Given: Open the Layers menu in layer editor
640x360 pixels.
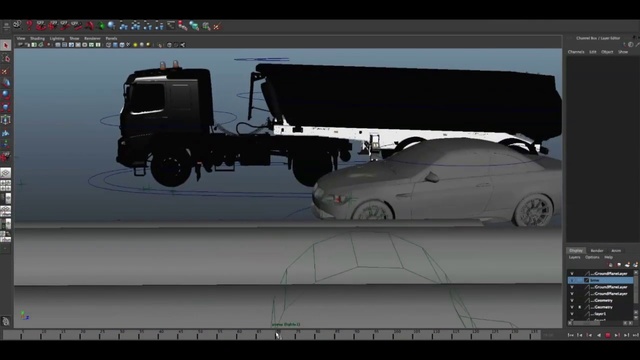Looking at the screenshot, I should click(575, 258).
